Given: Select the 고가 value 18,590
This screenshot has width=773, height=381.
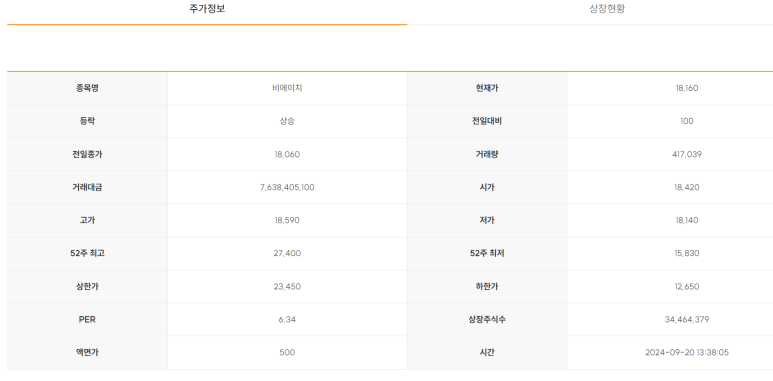Looking at the screenshot, I should coord(287,220).
